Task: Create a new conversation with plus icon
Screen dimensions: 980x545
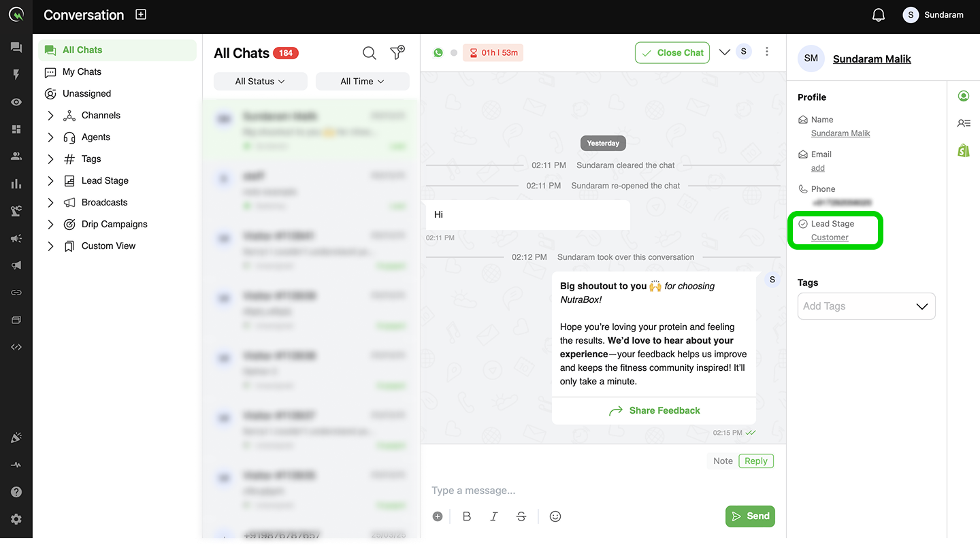Action: point(141,14)
